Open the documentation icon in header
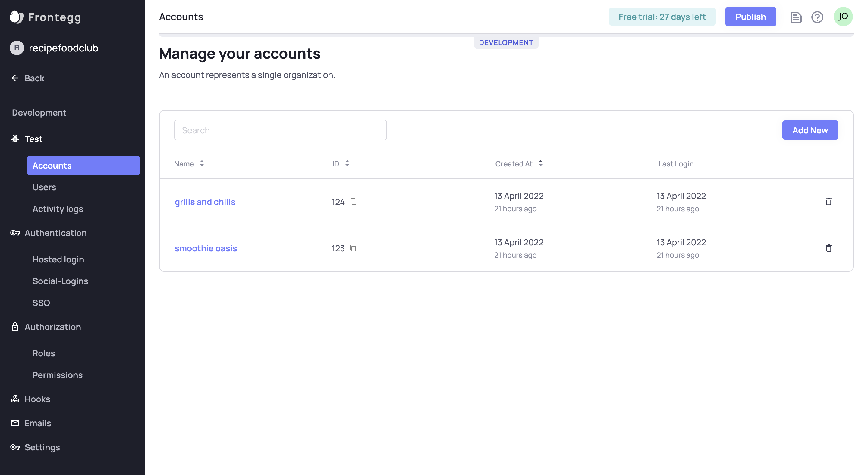Screen dimensions: 868x475 coord(796,17)
